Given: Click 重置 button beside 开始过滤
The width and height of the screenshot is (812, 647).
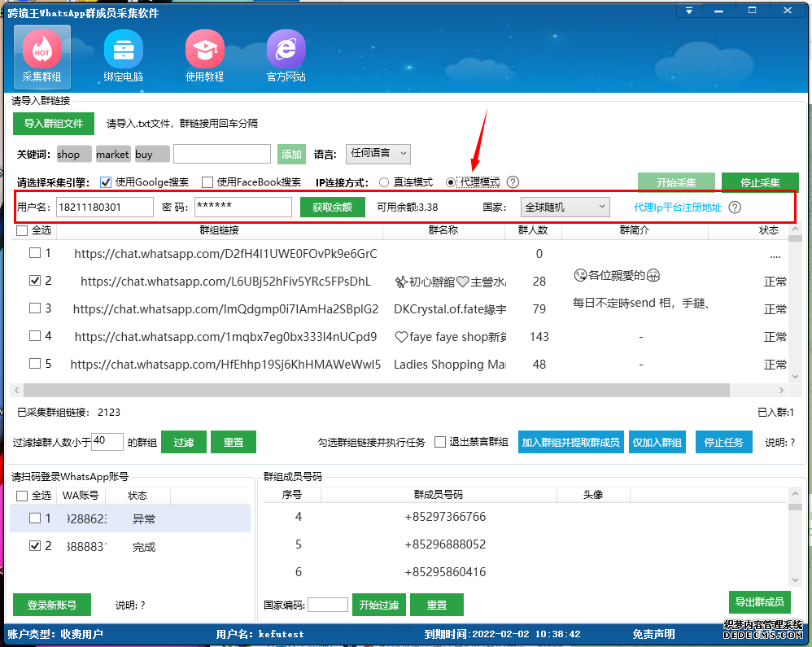Looking at the screenshot, I should click(x=437, y=605).
